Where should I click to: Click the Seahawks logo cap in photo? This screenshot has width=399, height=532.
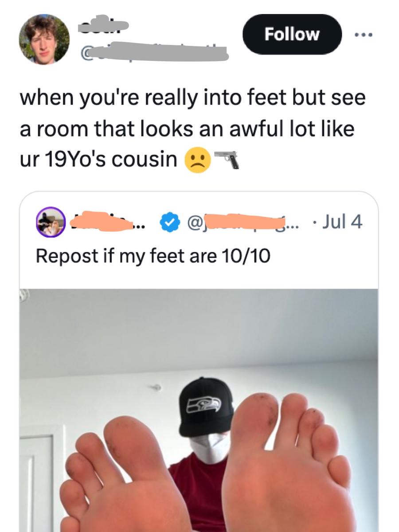(205, 406)
